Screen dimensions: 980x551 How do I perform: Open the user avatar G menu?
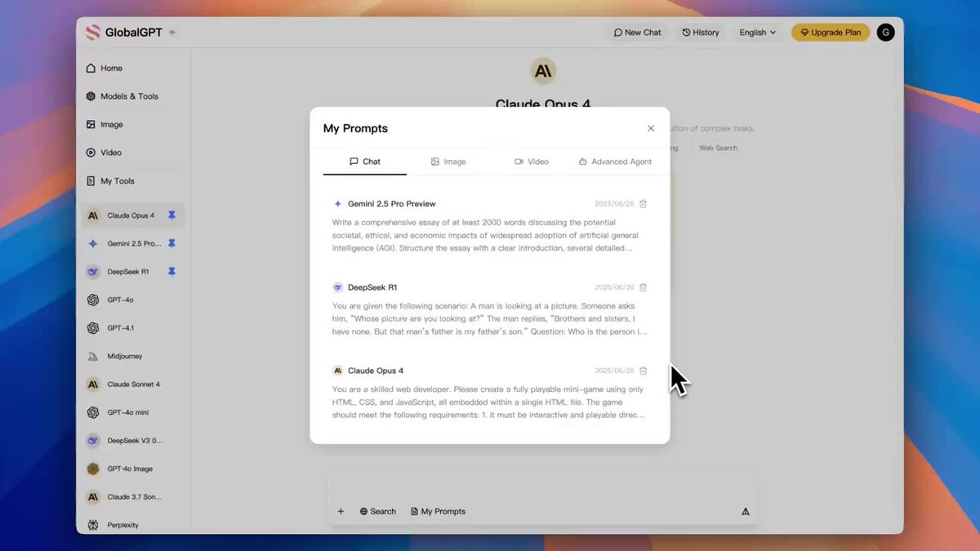(885, 33)
